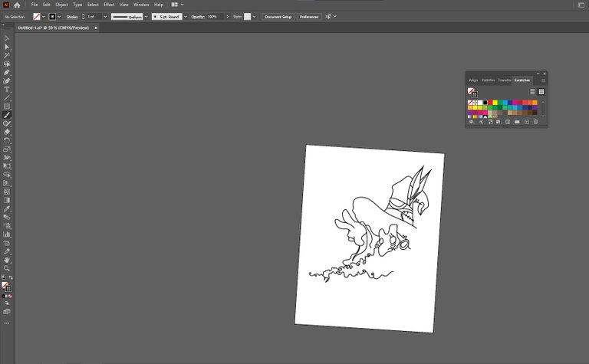
Task: Pick the red swatch beside black
Action: click(x=490, y=103)
